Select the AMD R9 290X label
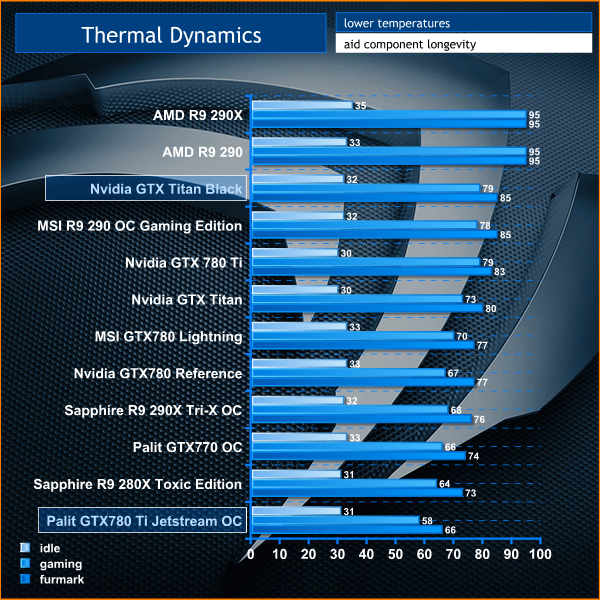Viewport: 600px width, 600px height. [x=198, y=115]
